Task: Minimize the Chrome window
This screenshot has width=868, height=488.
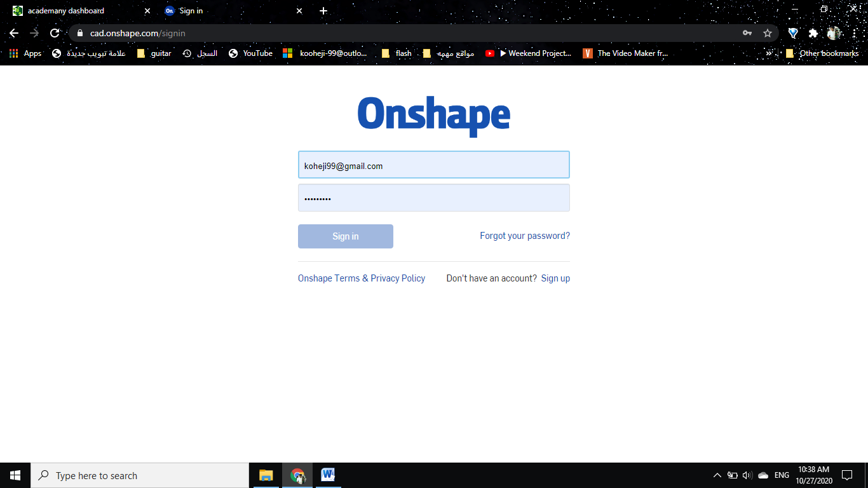Action: pyautogui.click(x=795, y=10)
